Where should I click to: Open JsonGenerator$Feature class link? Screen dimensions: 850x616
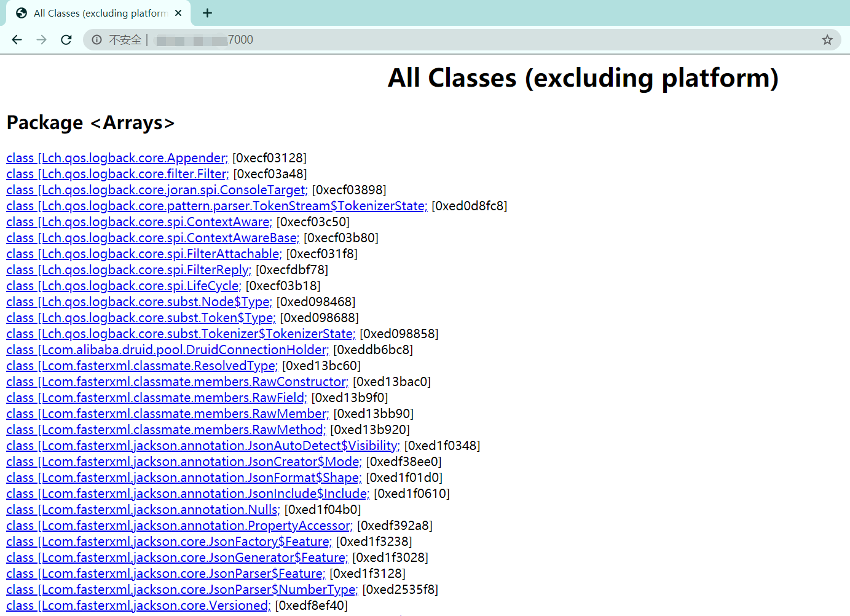(x=177, y=558)
